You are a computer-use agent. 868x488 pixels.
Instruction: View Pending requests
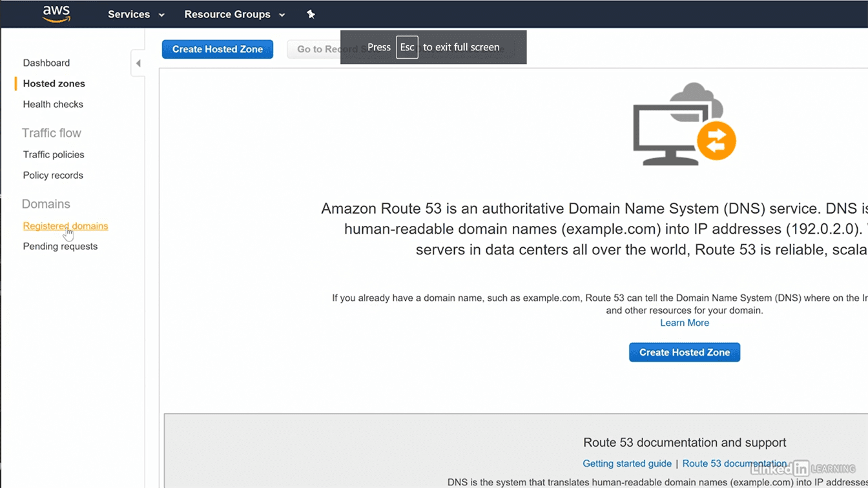[60, 246]
